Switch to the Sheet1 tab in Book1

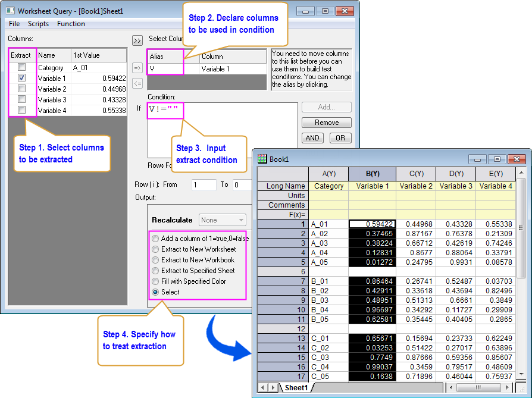coord(296,387)
